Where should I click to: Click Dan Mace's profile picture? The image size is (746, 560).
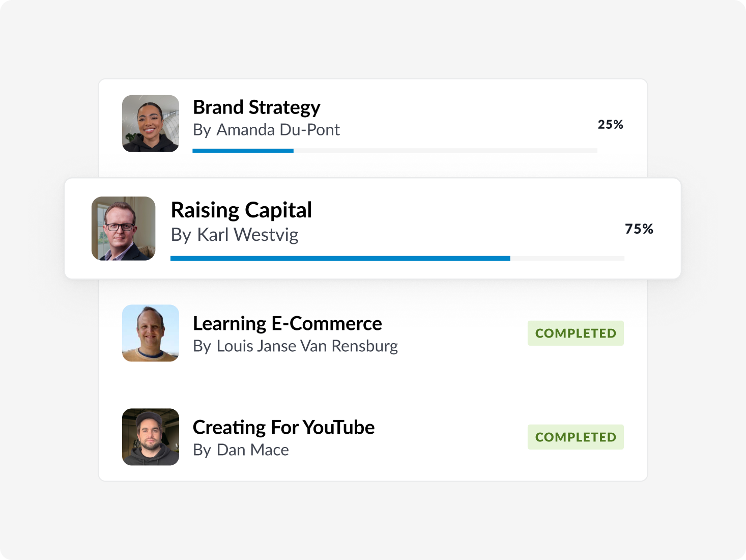[150, 437]
